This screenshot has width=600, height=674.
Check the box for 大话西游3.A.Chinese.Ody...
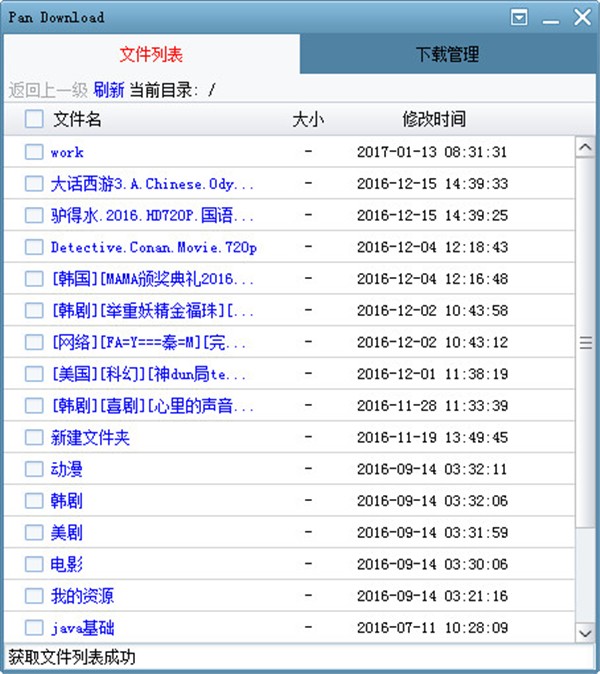[x=34, y=184]
